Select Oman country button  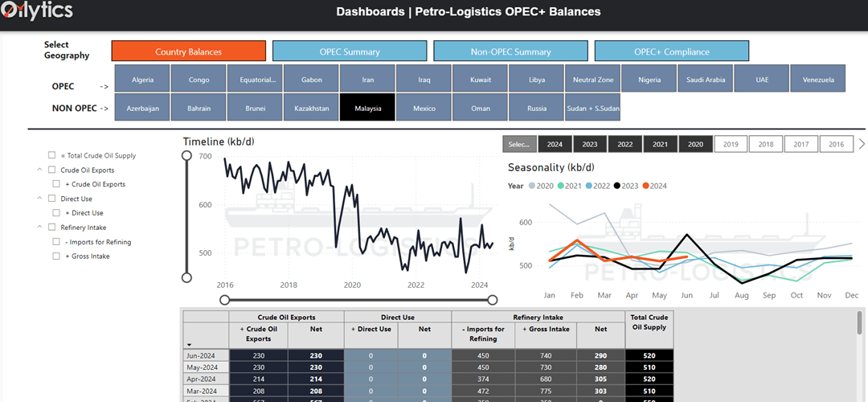(481, 108)
